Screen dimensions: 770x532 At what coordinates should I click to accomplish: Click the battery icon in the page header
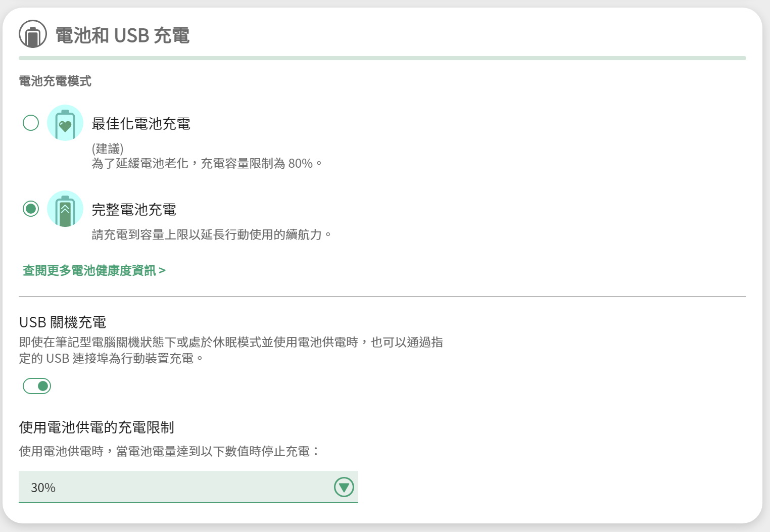pyautogui.click(x=33, y=34)
